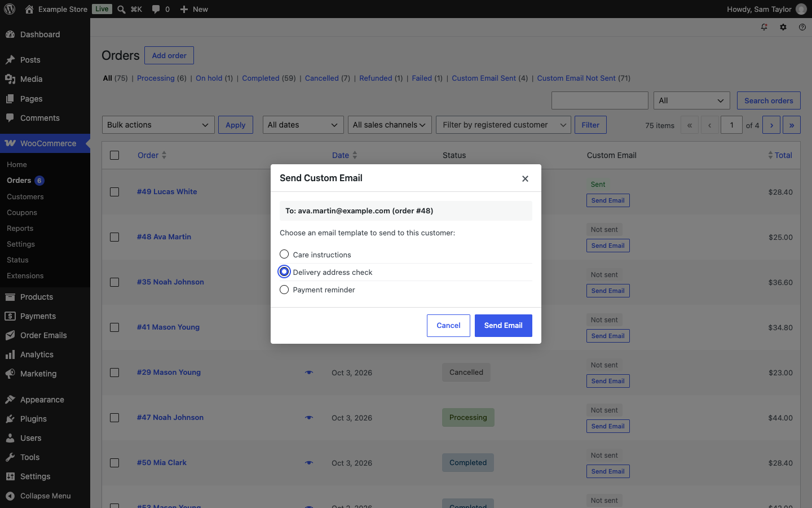Open Products in the sidebar
The width and height of the screenshot is (812, 508).
tap(45, 297)
